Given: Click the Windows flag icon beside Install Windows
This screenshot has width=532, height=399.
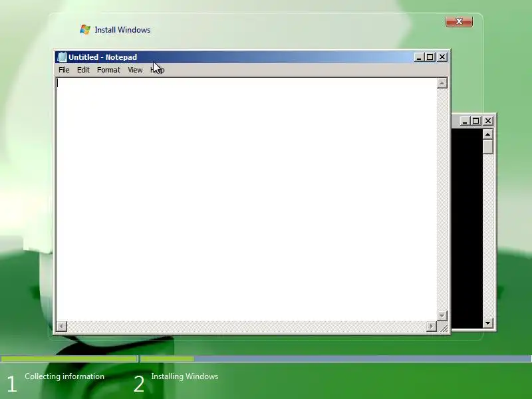Looking at the screenshot, I should coord(85,29).
